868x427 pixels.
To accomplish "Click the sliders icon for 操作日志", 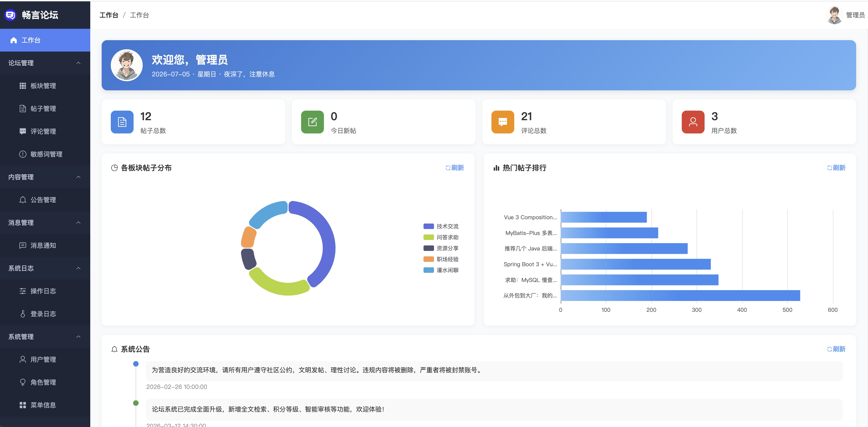I will point(23,291).
